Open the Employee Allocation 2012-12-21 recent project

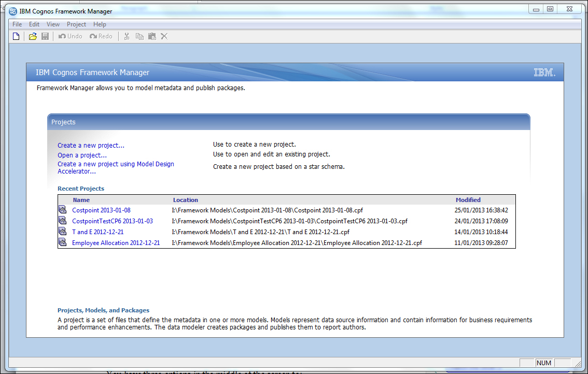click(x=116, y=243)
